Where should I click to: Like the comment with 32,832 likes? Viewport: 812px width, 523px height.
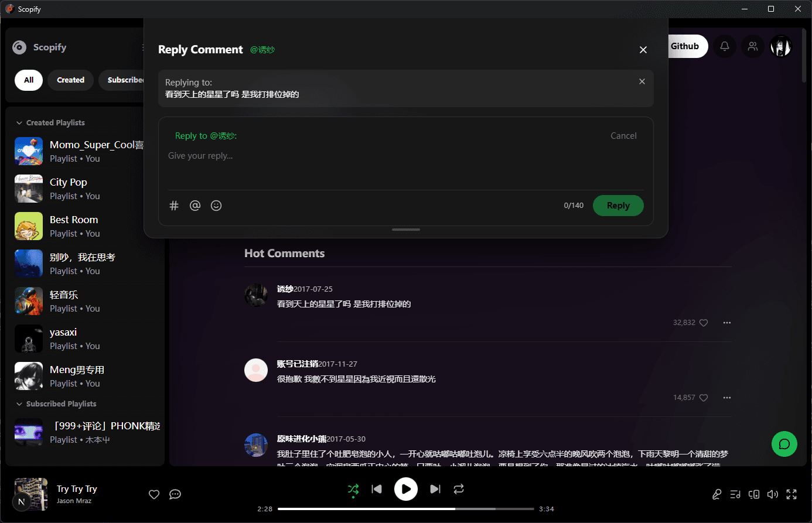[704, 323]
